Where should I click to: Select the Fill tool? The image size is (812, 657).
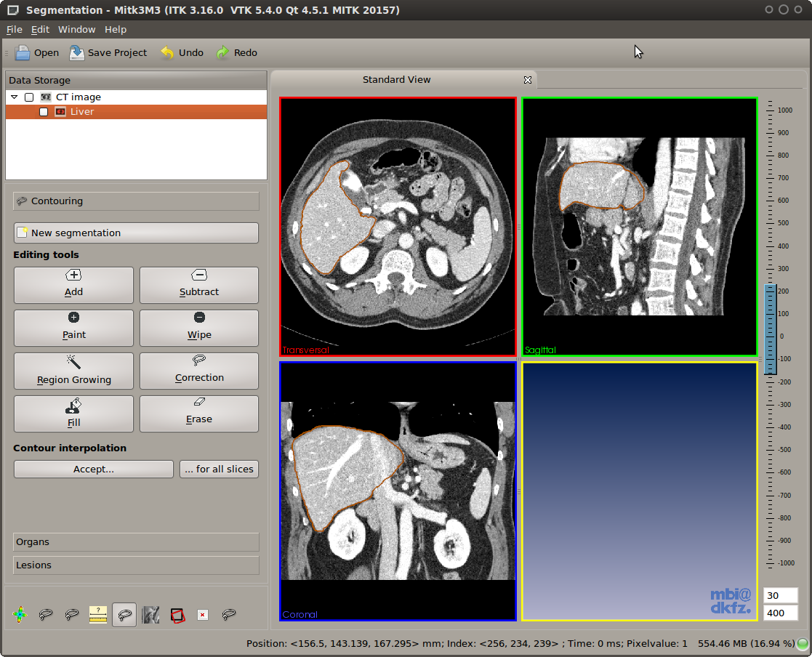click(x=73, y=414)
